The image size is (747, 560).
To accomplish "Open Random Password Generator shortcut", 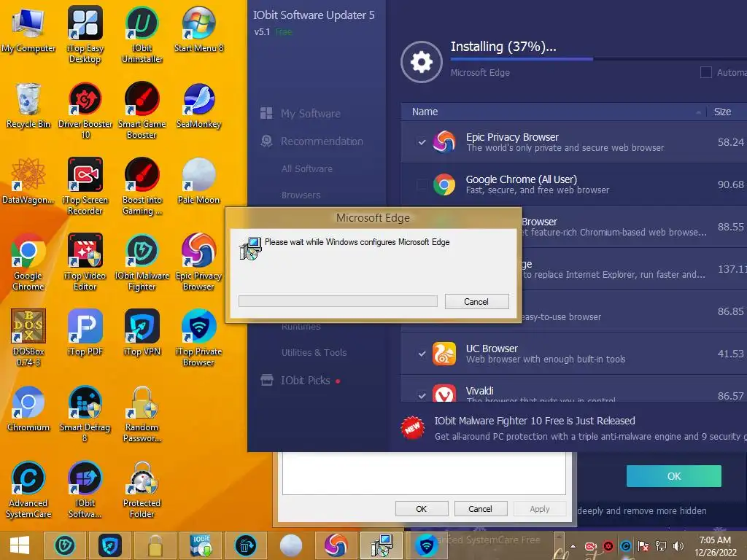I will pos(142,413).
